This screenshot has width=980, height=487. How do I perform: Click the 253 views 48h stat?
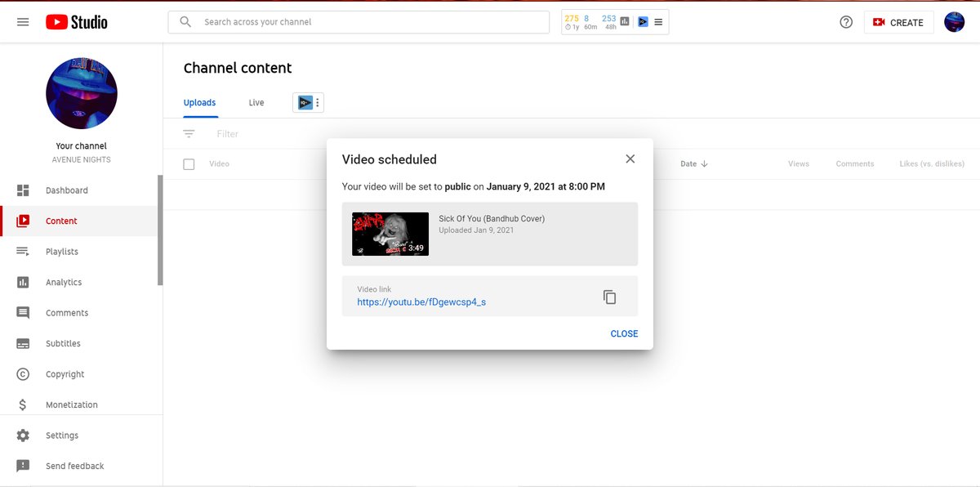click(609, 22)
